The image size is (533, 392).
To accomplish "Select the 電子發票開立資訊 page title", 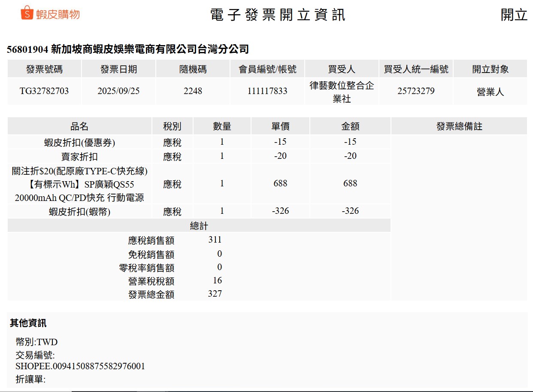I will tap(278, 15).
